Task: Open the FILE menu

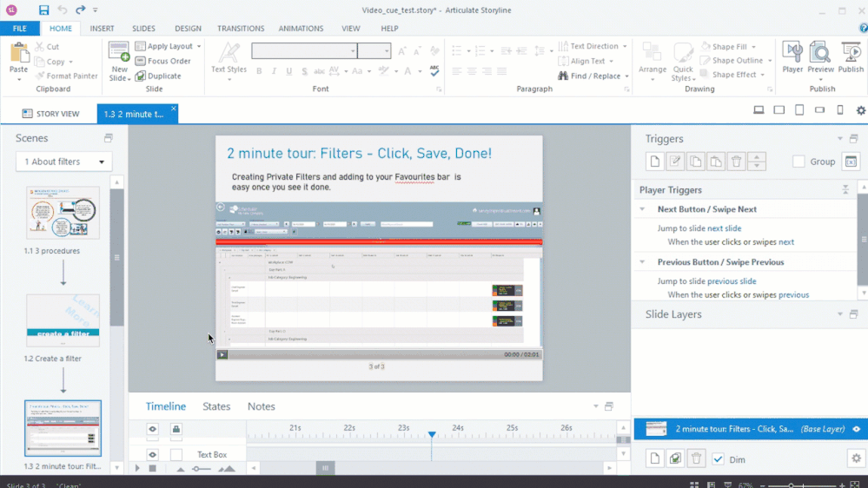Action: click(20, 28)
